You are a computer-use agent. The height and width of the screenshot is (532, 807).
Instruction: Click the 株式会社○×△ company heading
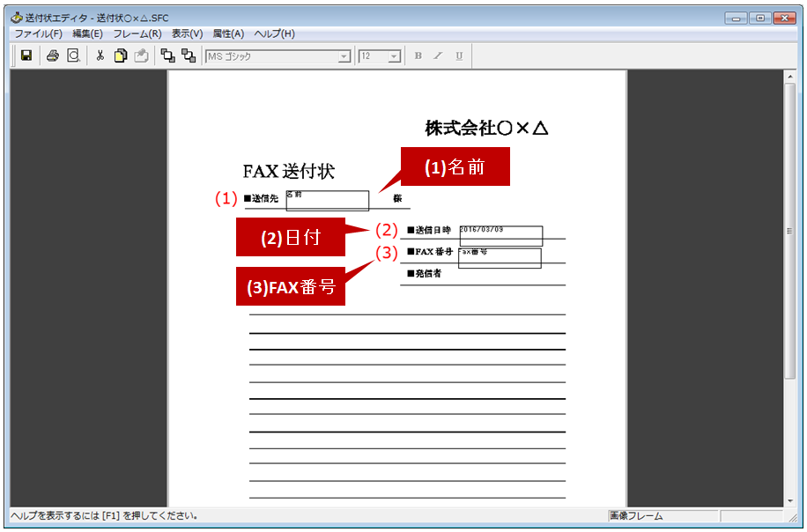pos(486,128)
